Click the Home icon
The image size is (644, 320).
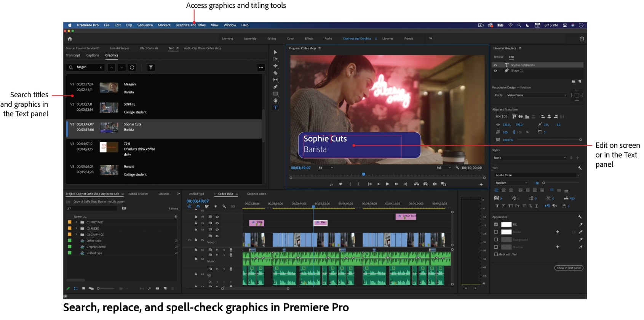coord(70,39)
